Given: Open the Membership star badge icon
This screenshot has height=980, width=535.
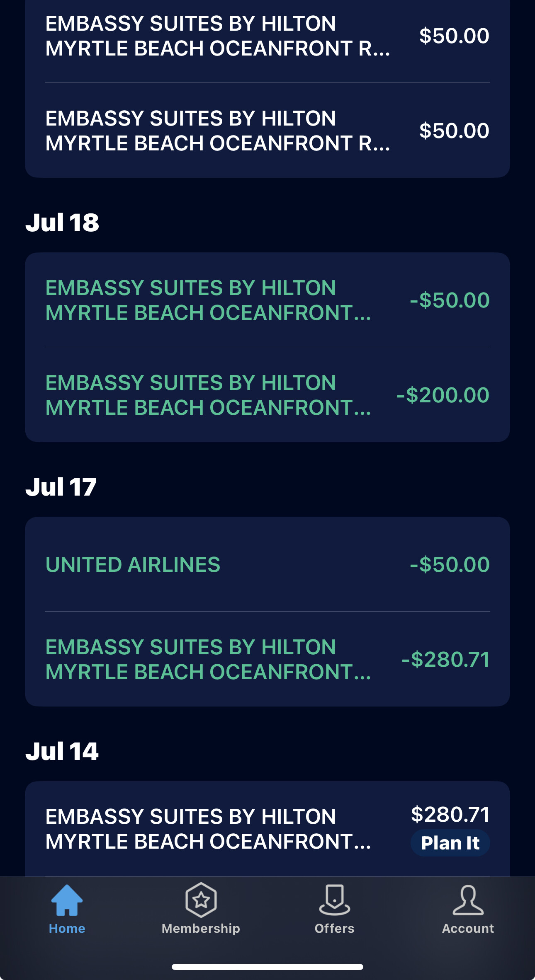Looking at the screenshot, I should point(201,900).
